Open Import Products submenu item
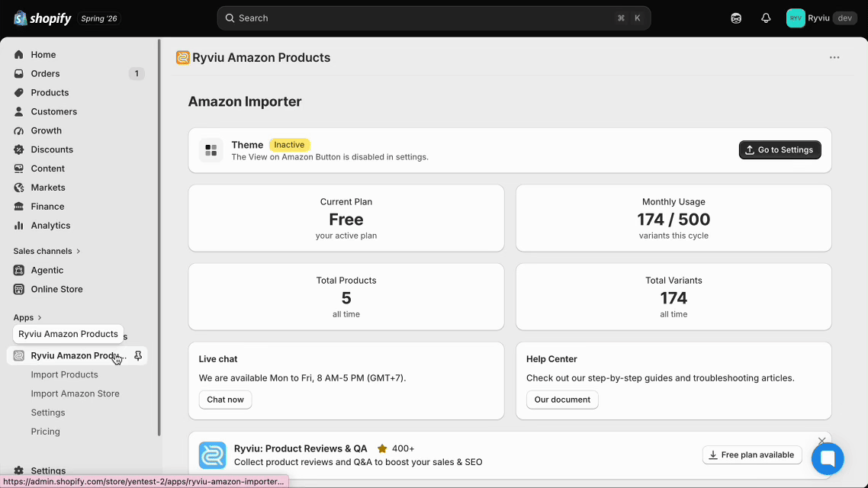Image resolution: width=868 pixels, height=488 pixels. (x=64, y=374)
